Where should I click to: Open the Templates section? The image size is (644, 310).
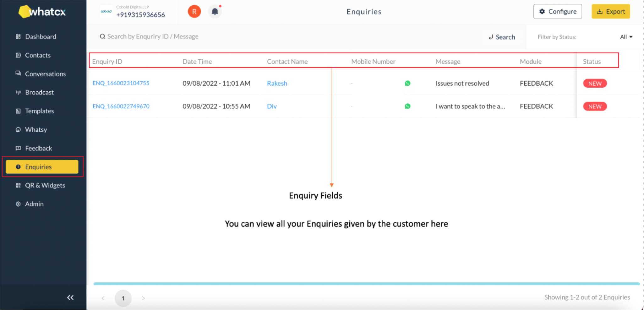pos(39,111)
